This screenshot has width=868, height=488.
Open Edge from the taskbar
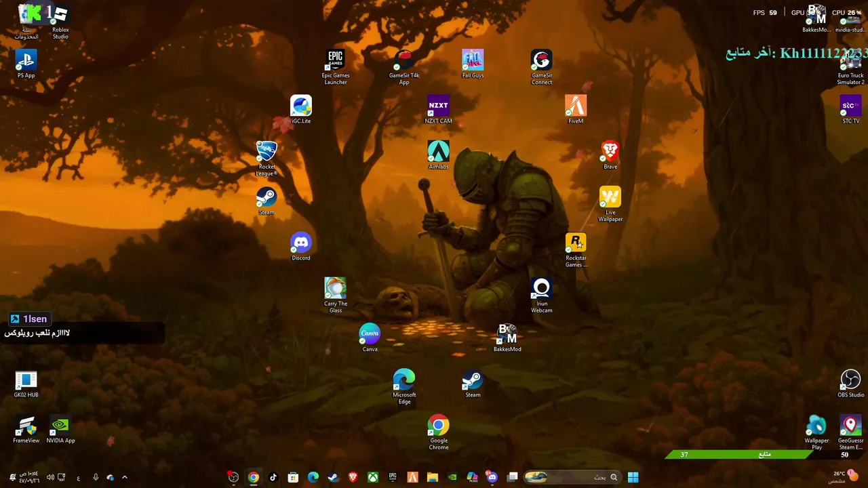coord(313,477)
